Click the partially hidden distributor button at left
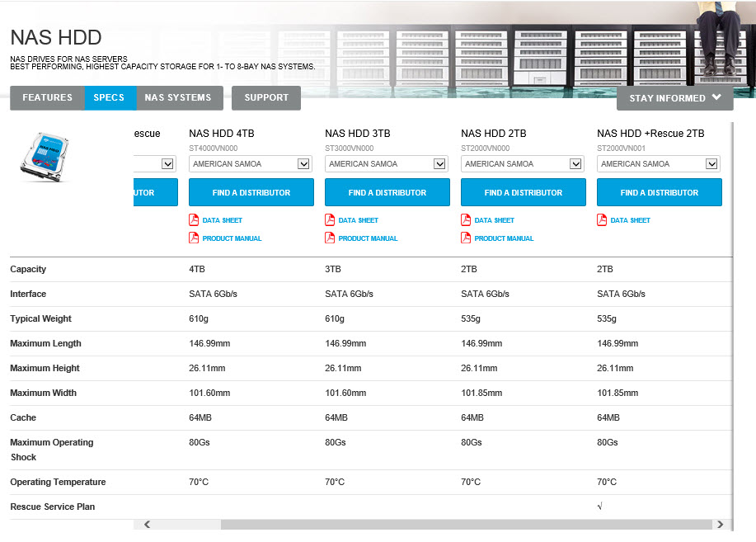 155,192
